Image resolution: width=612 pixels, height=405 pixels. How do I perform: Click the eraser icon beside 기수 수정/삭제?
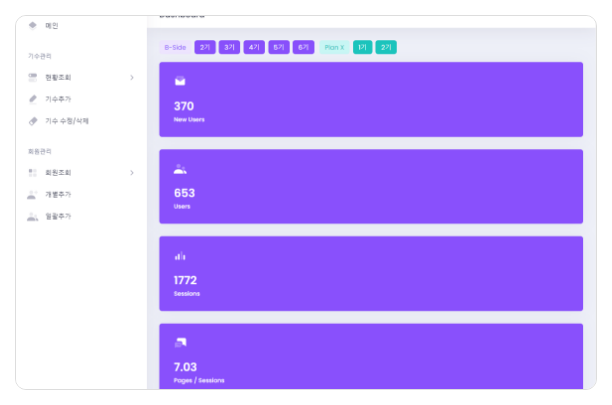33,121
